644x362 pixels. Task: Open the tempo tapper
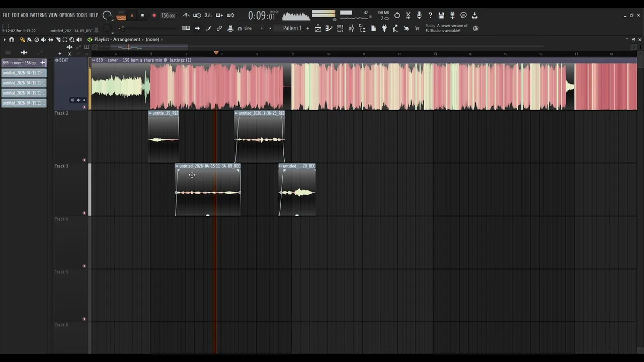pos(395,29)
